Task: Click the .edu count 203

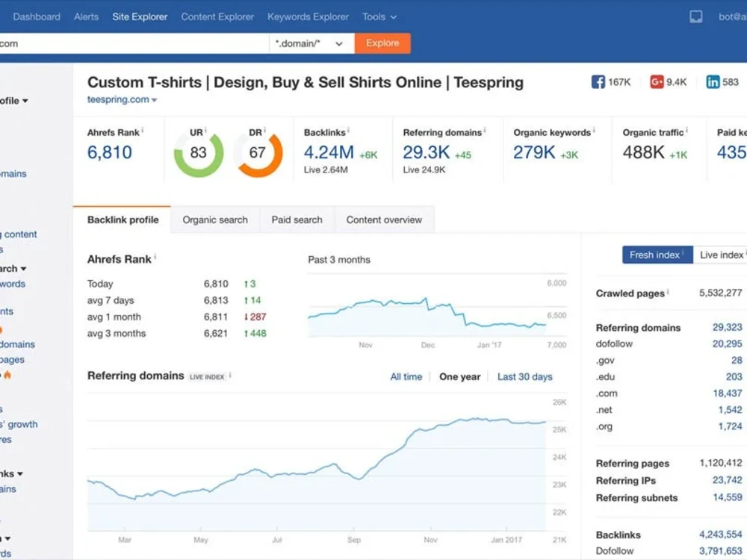Action: pos(734,376)
